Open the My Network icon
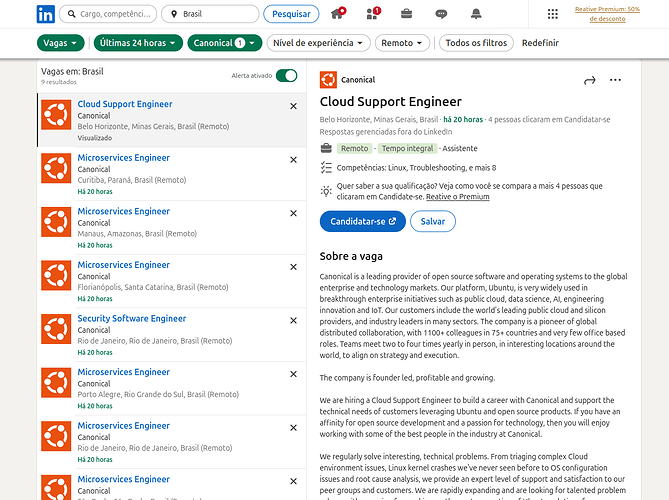The height and width of the screenshot is (500, 669). pyautogui.click(x=372, y=14)
